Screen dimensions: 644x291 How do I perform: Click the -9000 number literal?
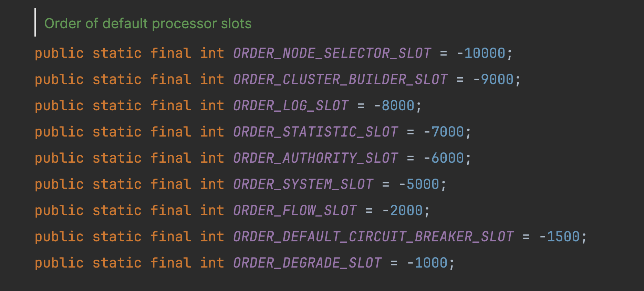493,80
